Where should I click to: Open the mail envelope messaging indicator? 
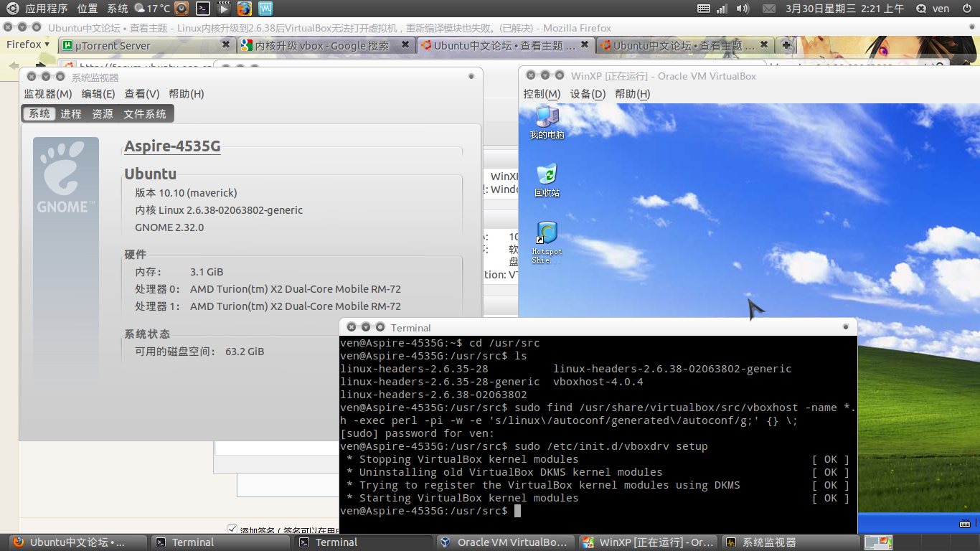click(x=769, y=9)
